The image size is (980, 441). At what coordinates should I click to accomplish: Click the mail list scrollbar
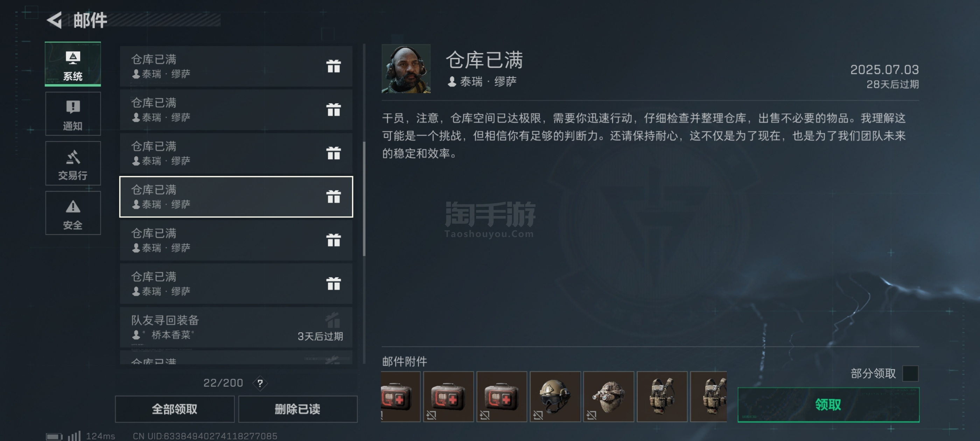[364, 198]
